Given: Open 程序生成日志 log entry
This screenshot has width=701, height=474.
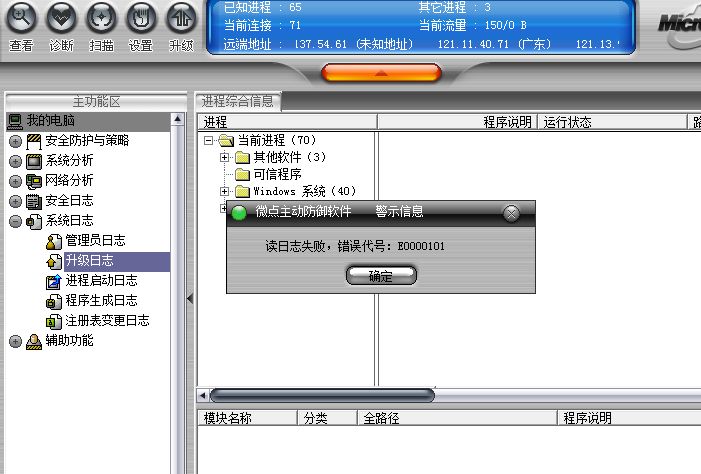Looking at the screenshot, I should click(101, 300).
